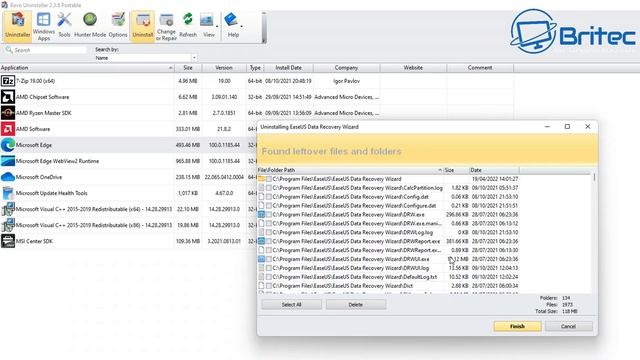Click the Delete button

pyautogui.click(x=356, y=304)
